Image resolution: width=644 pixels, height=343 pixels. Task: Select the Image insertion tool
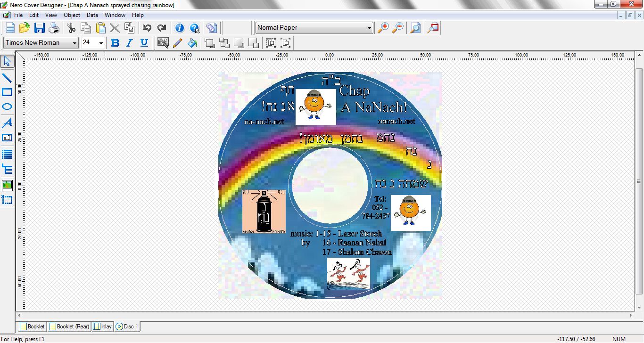6,185
